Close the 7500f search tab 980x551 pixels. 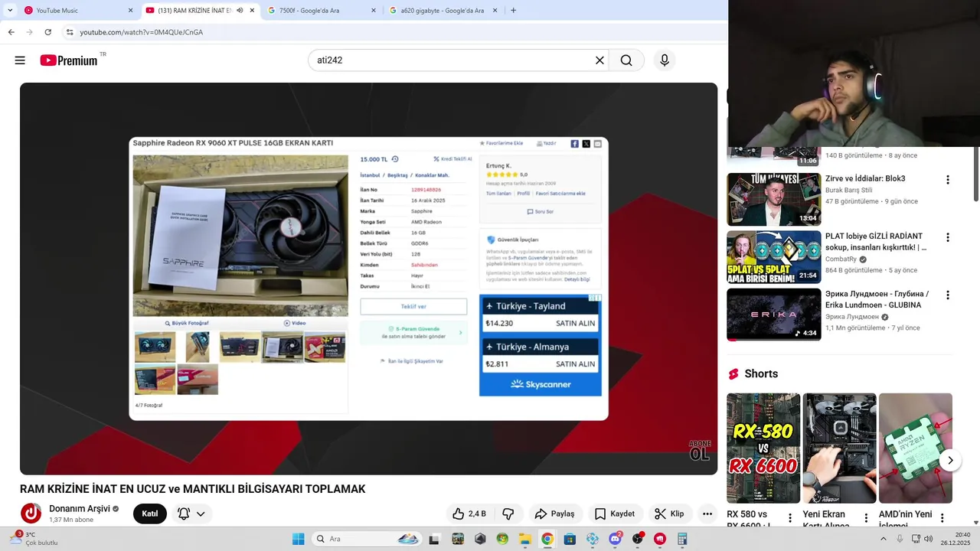click(374, 11)
